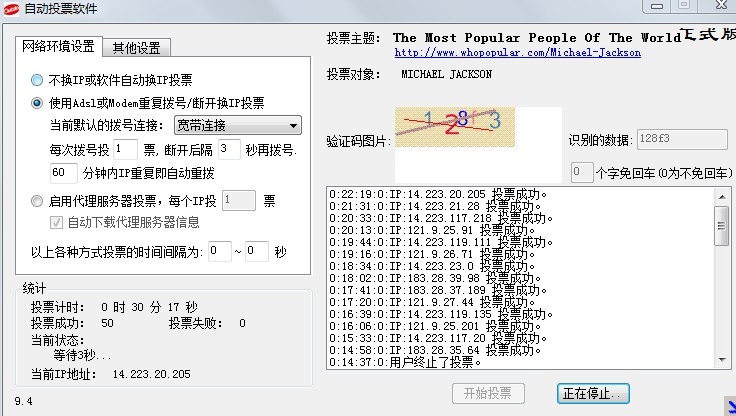
Task: Click the seconds field after '断开后隔'
Action: pyautogui.click(x=229, y=149)
